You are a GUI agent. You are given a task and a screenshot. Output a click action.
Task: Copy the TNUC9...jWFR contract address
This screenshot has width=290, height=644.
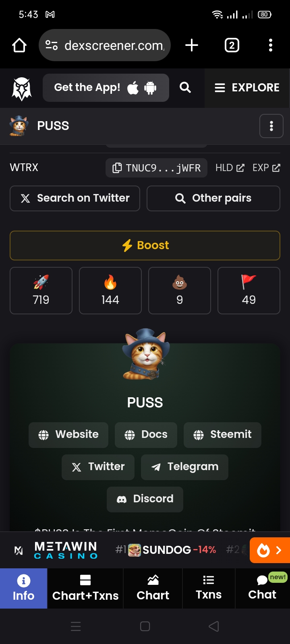click(x=156, y=168)
